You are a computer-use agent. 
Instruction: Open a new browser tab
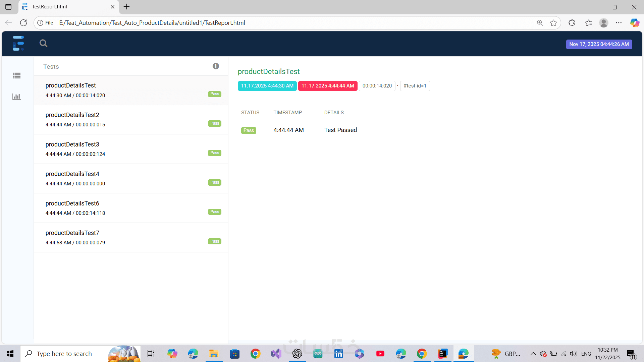point(126,7)
